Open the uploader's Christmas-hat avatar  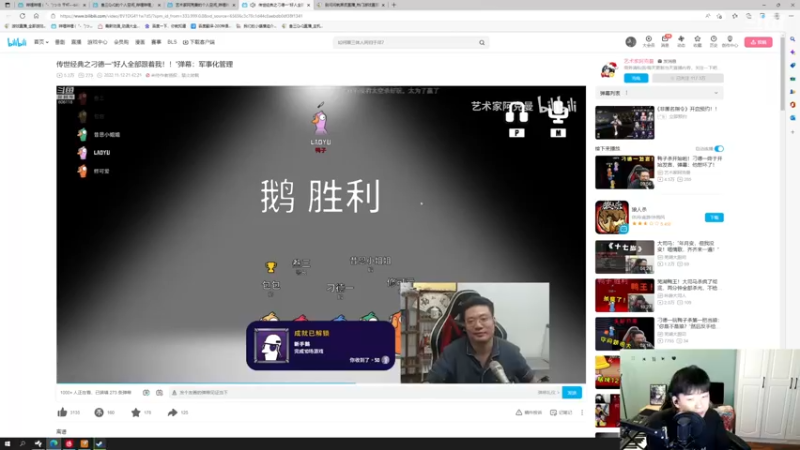tap(608, 69)
